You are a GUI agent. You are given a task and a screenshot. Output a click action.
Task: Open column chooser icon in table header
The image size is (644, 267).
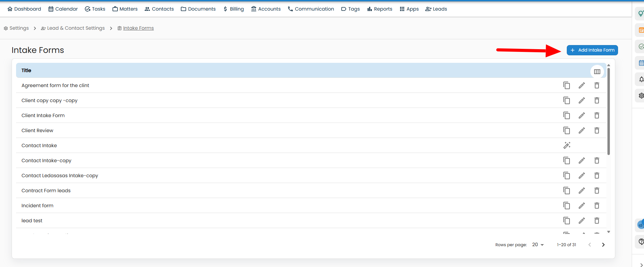point(597,72)
